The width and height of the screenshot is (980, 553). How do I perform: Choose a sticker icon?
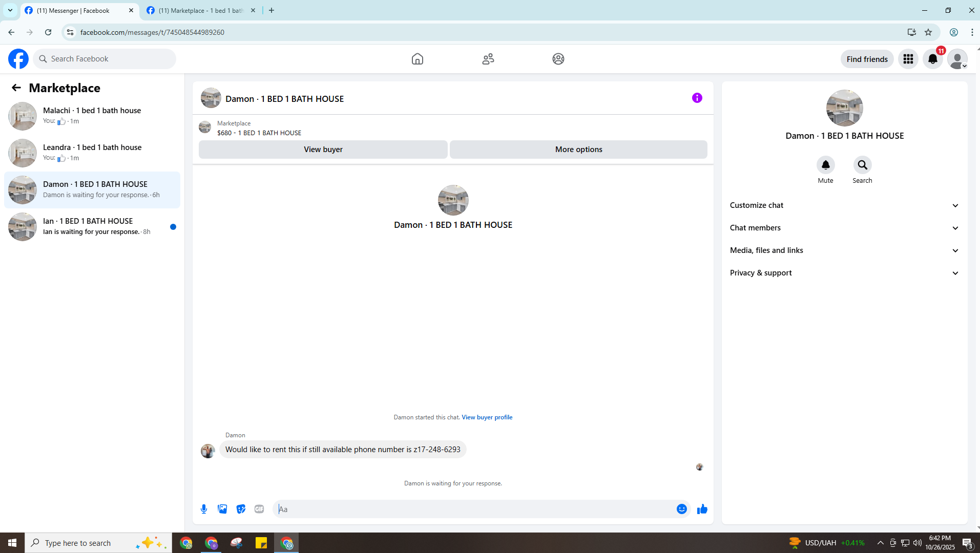pos(241,509)
